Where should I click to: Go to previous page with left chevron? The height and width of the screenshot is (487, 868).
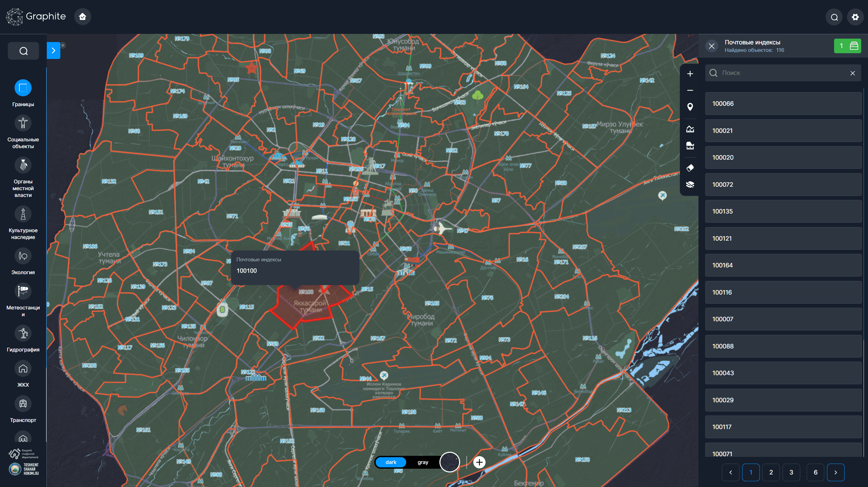click(731, 472)
